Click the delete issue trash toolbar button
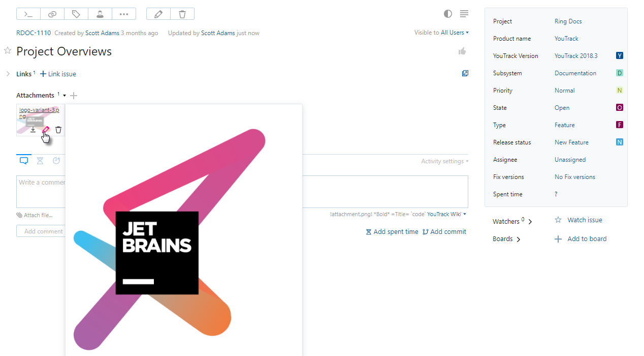This screenshot has width=644, height=356. point(182,14)
